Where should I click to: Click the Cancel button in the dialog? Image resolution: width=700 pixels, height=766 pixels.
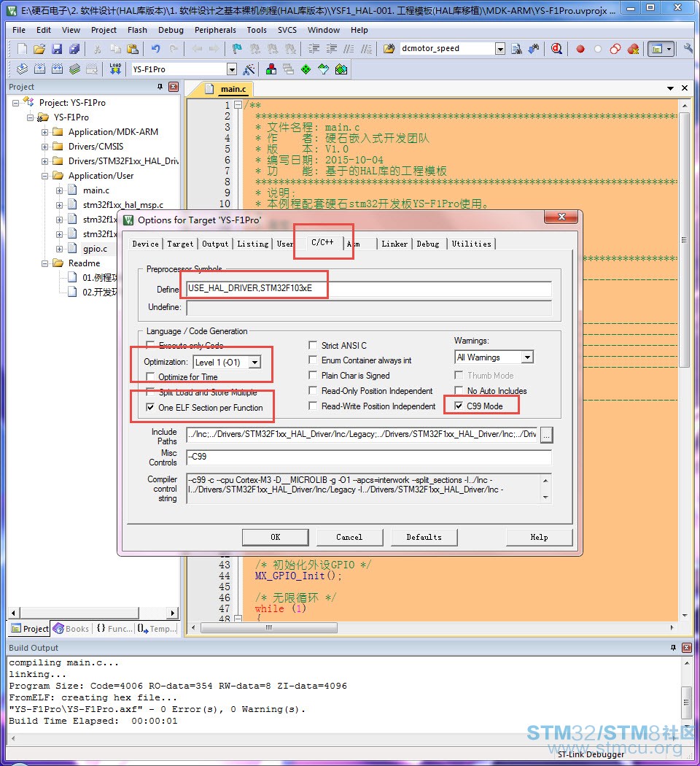(349, 537)
